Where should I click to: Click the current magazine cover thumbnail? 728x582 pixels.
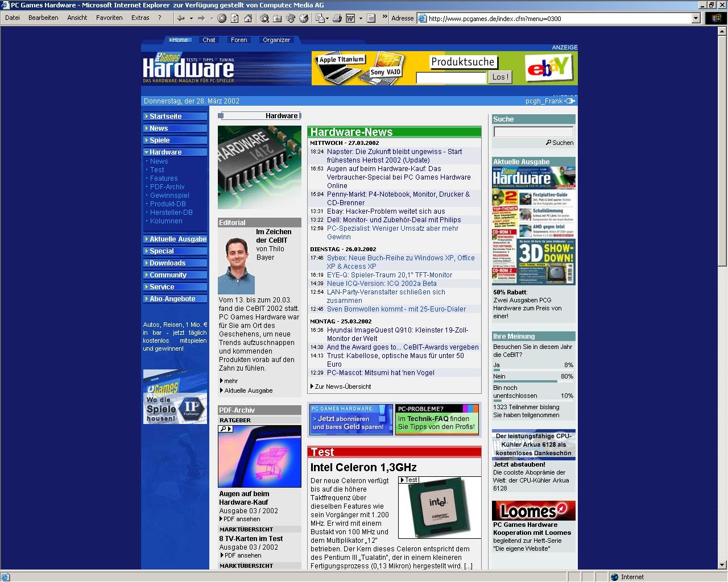coord(533,226)
